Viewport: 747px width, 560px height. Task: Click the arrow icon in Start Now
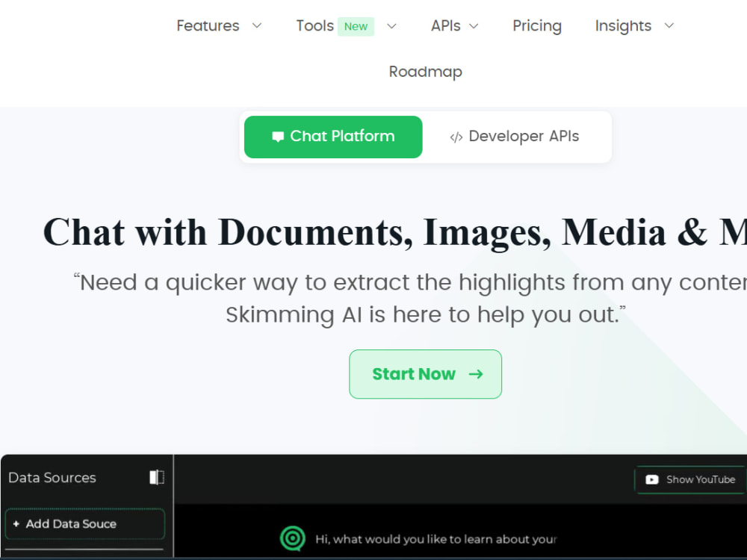click(475, 374)
